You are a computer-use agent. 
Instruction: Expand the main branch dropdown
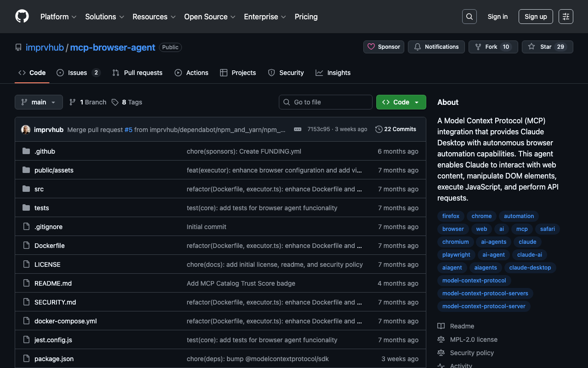[39, 102]
